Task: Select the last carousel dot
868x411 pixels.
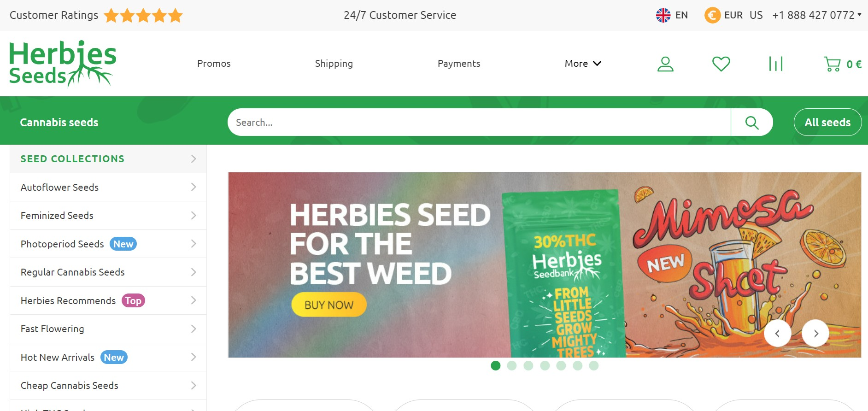Action: tap(594, 365)
